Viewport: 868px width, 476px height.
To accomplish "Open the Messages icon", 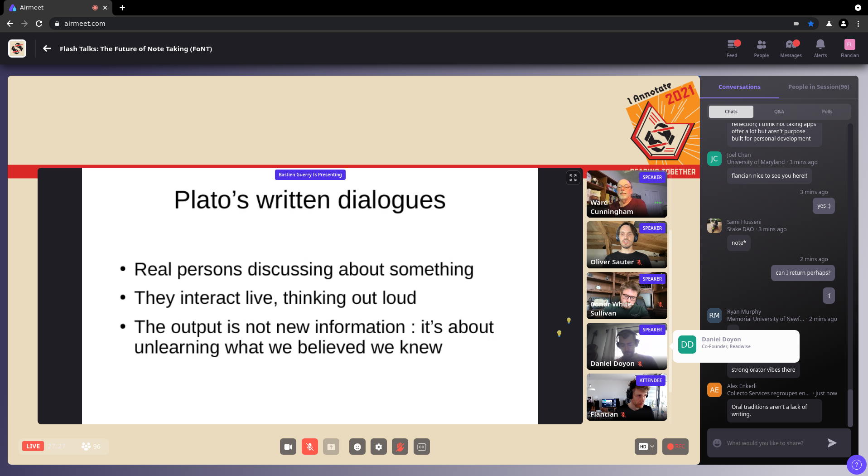I will [x=791, y=49].
